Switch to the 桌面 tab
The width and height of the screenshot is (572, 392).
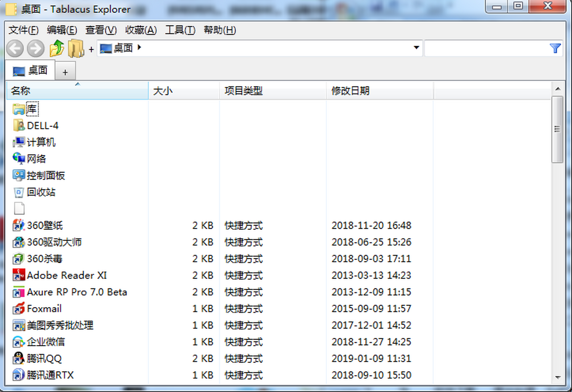pos(31,71)
